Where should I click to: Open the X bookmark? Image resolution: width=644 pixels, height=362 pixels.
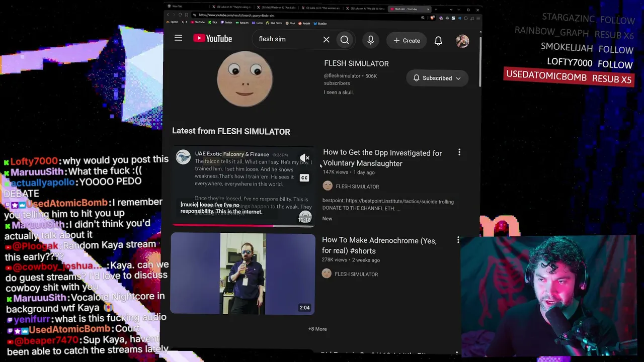pos(185,22)
